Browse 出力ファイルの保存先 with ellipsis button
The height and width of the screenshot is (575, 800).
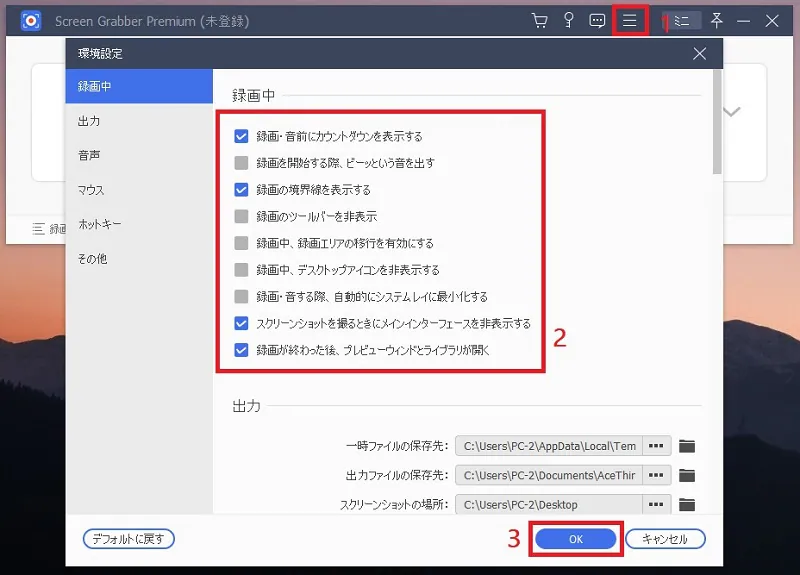click(656, 475)
